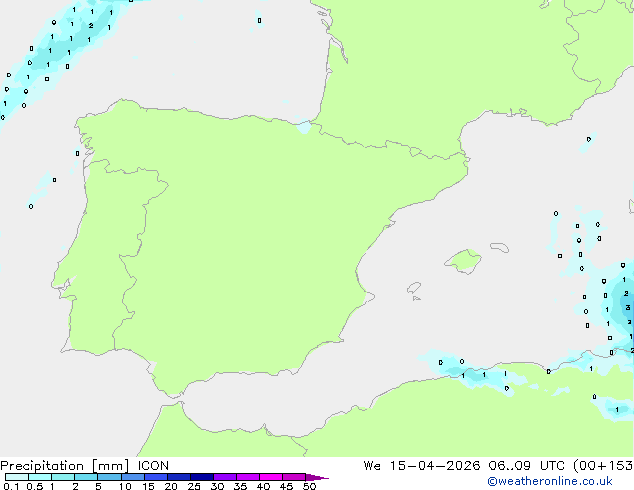Pick the 25–30 mm navy legend swatch
The image size is (634, 490).
coord(202,477)
